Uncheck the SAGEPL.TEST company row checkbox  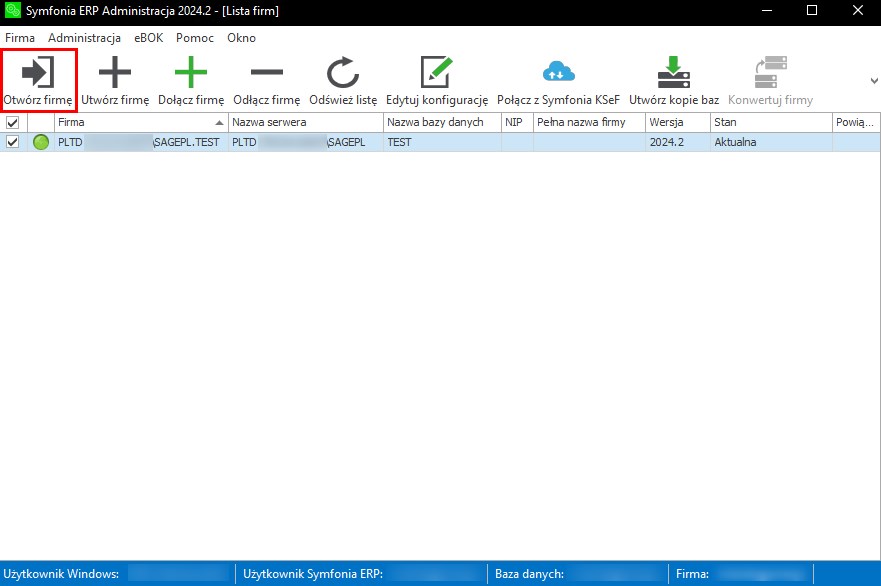pos(12,142)
